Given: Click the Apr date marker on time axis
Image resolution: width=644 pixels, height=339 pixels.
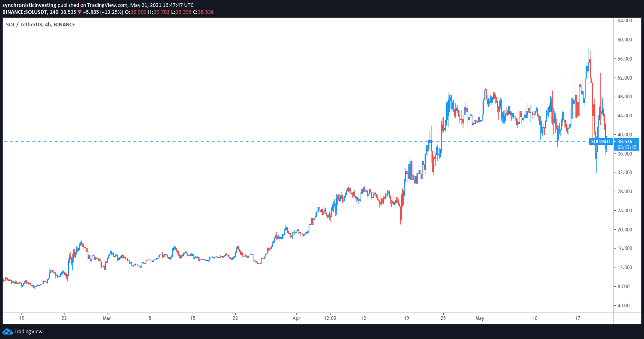Looking at the screenshot, I should coord(296,318).
